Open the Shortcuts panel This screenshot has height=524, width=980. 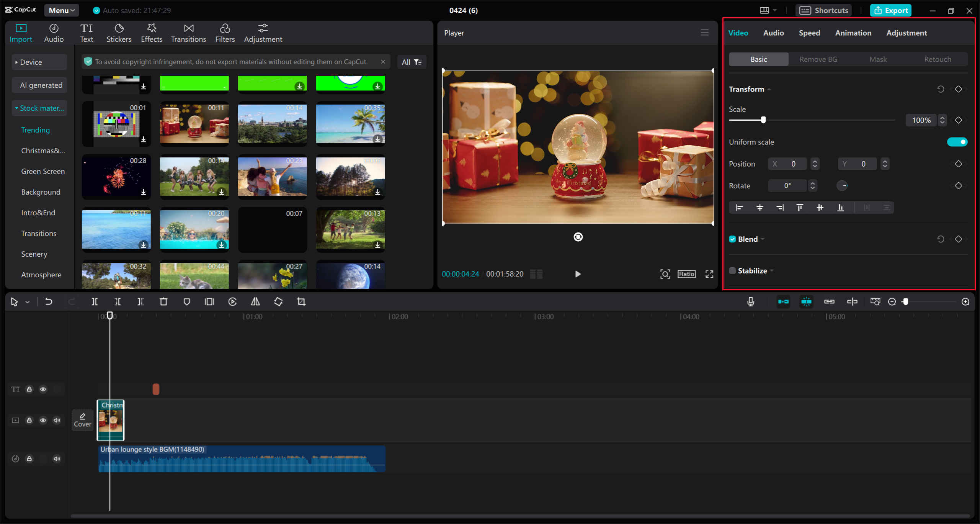coord(823,10)
